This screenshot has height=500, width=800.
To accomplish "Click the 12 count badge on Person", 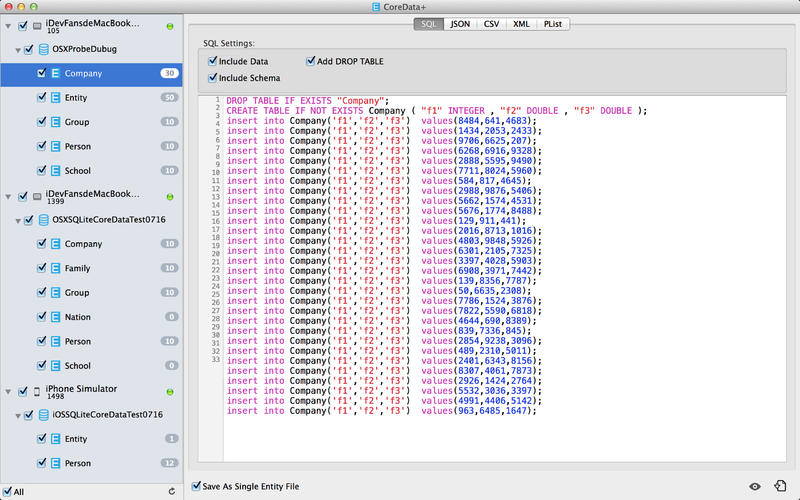I will point(169,463).
